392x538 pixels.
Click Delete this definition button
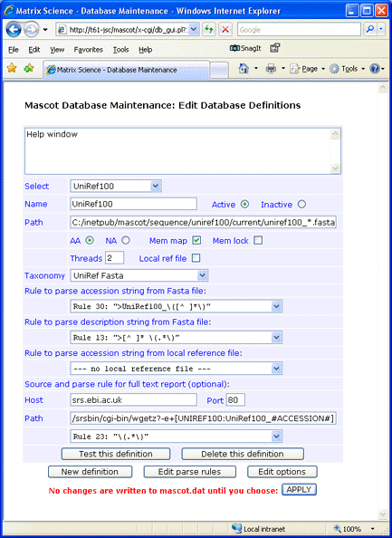[x=243, y=454]
